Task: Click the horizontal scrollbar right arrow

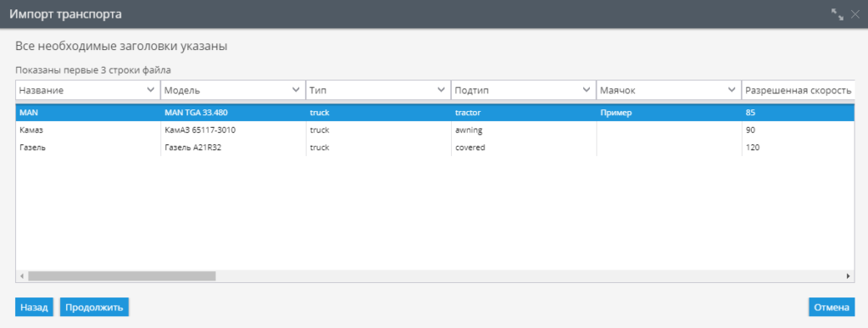Action: click(848, 275)
